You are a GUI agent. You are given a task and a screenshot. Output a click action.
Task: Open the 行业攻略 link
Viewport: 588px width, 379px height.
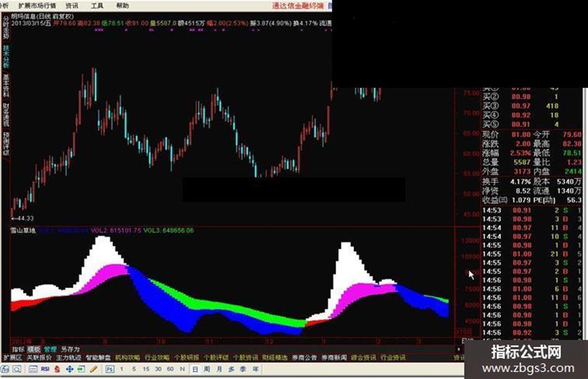157,358
